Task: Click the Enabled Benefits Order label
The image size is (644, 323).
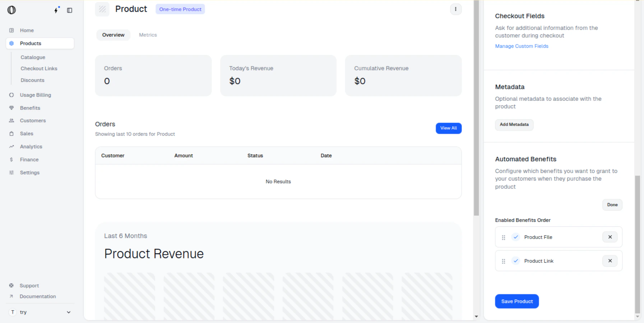Action: coord(523,220)
